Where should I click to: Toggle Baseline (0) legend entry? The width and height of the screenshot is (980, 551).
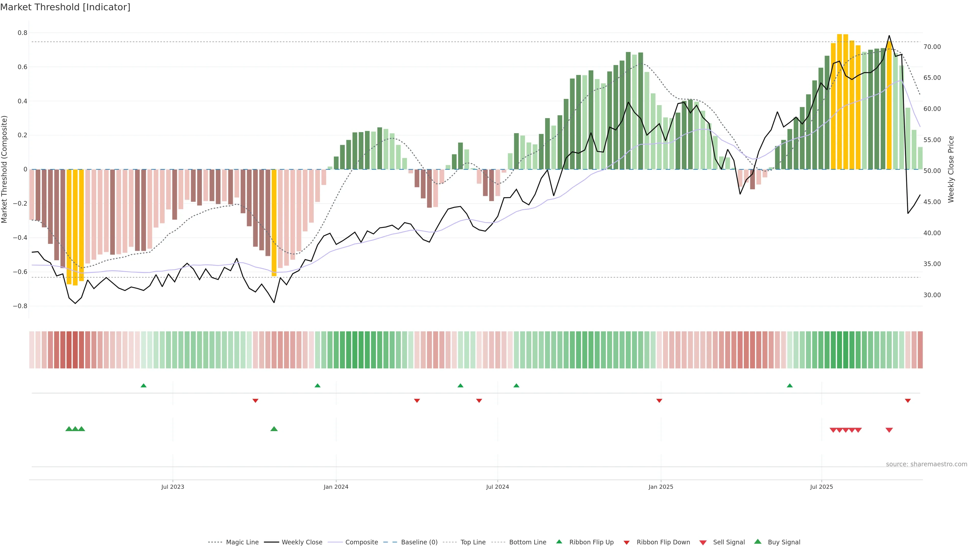click(419, 542)
